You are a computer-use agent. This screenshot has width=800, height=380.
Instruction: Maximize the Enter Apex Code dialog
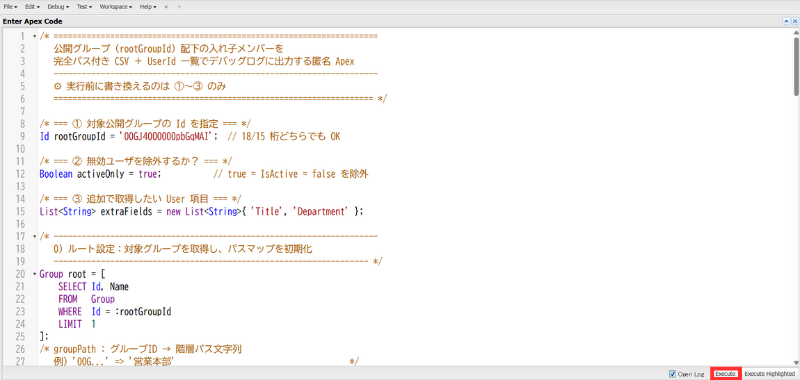click(x=786, y=21)
